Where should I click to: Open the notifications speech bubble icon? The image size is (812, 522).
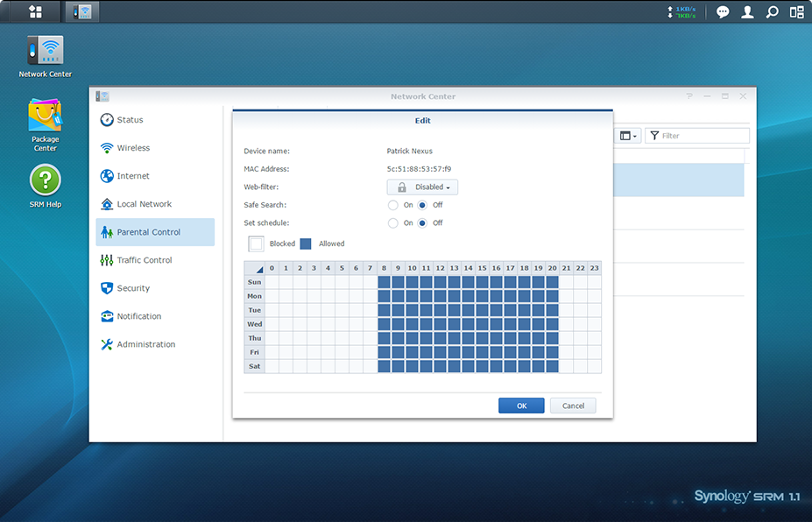click(723, 12)
